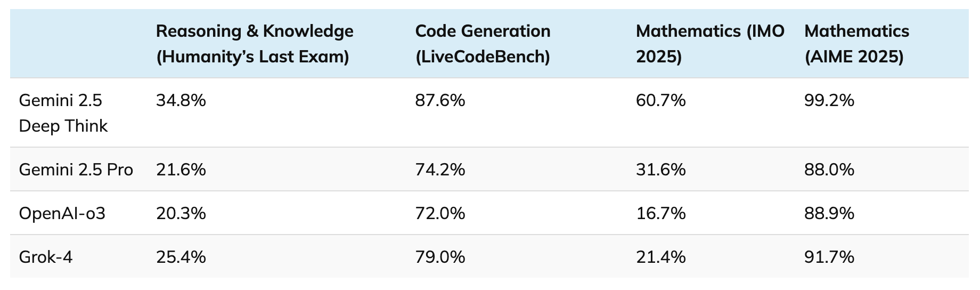980x290 pixels.
Task: Click Grok-4's 25.4% reasoning score
Action: click(181, 257)
